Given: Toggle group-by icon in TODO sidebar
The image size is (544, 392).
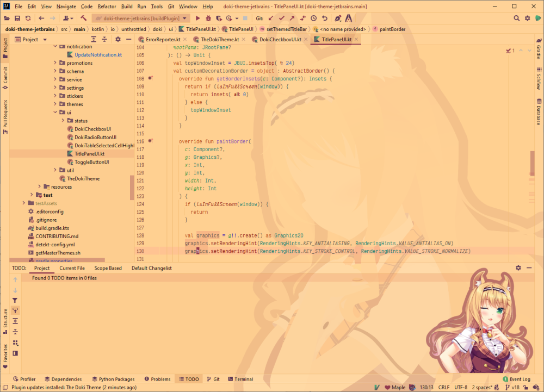Looking at the screenshot, I should click(x=15, y=343).
